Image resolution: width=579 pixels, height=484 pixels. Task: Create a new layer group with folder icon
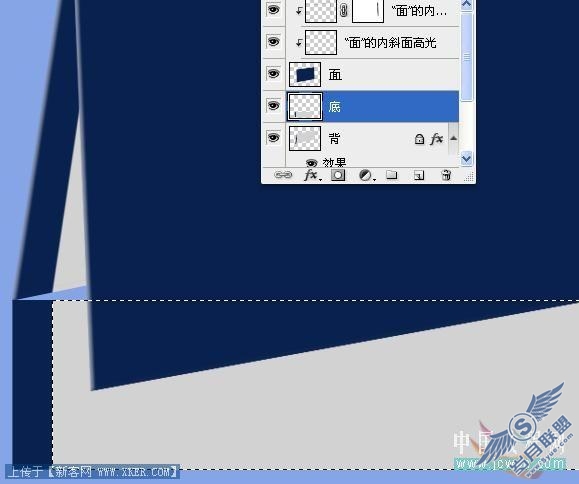tap(391, 175)
